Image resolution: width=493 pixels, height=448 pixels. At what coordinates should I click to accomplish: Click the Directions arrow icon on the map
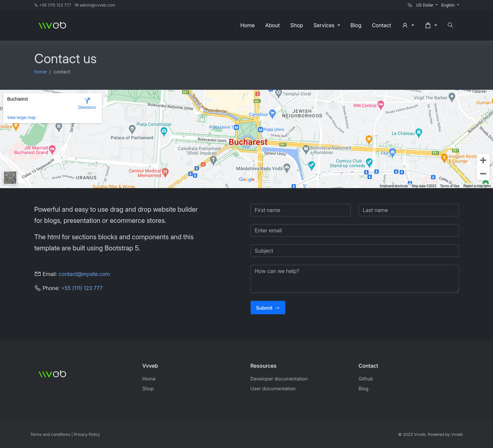point(87,100)
